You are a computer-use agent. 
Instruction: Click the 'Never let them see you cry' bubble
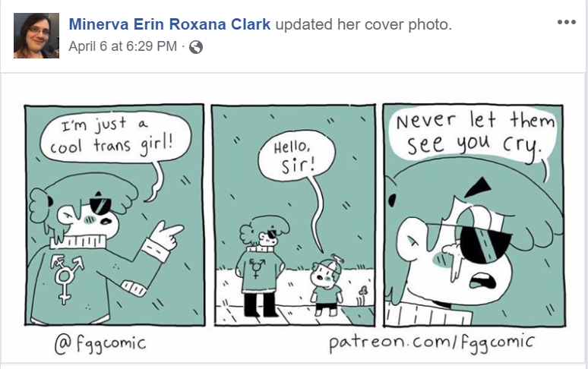pyautogui.click(x=473, y=134)
